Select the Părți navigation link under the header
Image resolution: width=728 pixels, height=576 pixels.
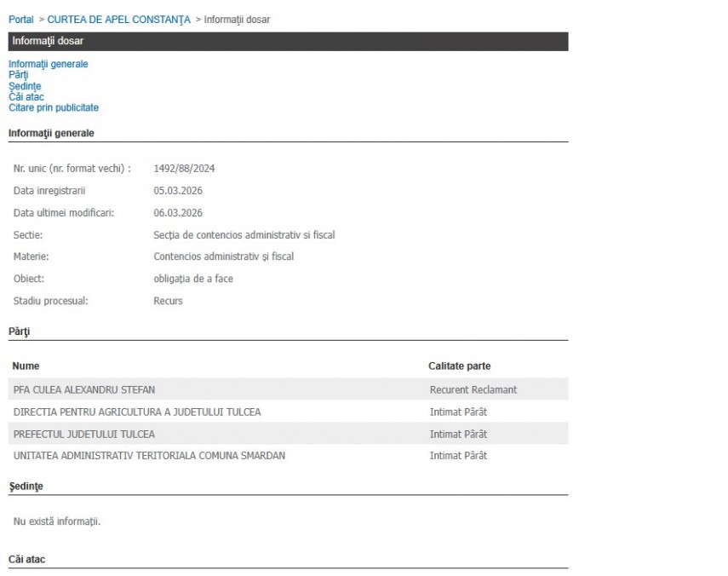pos(18,75)
